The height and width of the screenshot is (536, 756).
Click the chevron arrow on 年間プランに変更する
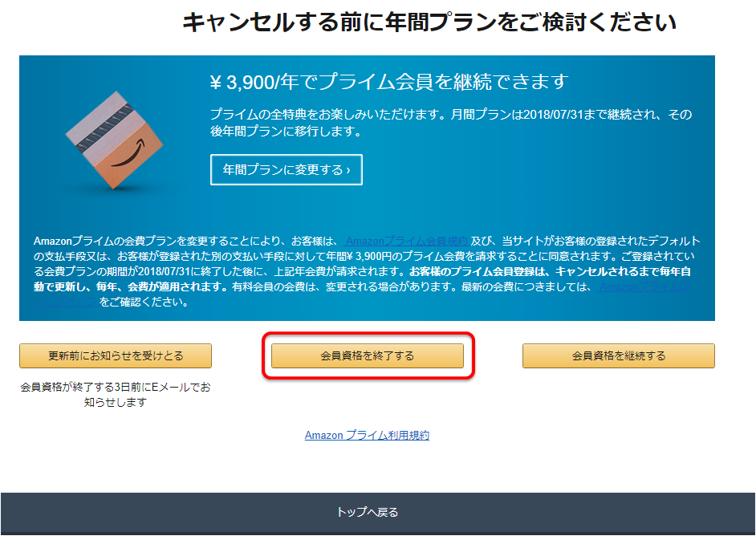[x=348, y=169]
